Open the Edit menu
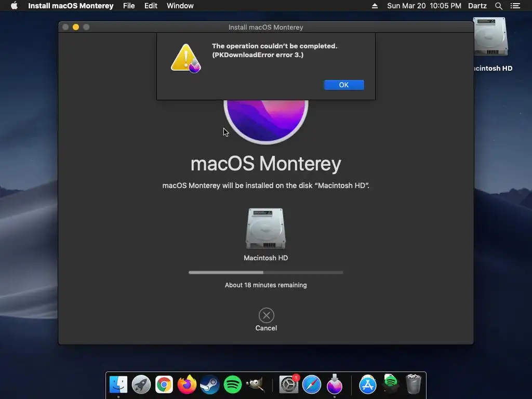This screenshot has width=532, height=399. 151,6
